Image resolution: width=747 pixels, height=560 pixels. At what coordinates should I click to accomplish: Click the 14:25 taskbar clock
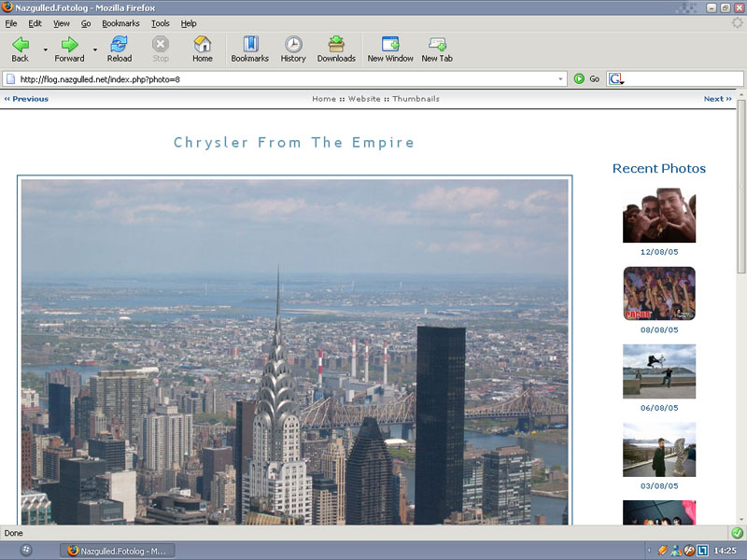[x=725, y=551]
